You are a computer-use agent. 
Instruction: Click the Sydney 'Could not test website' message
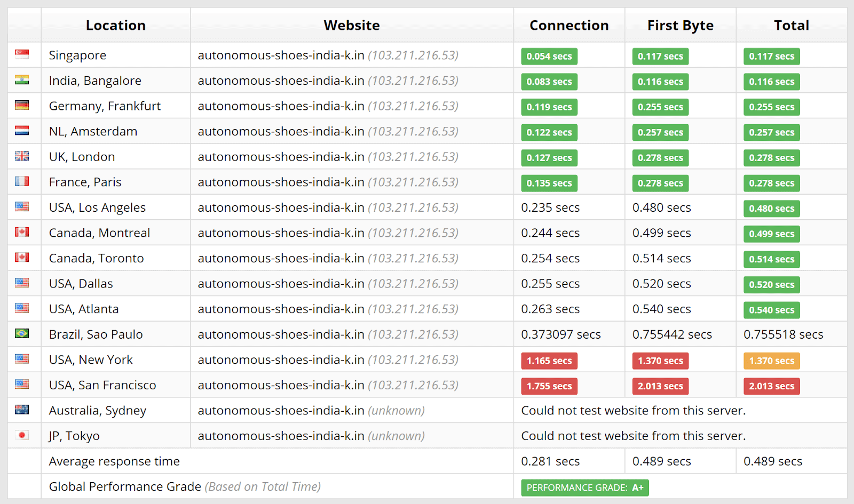634,410
